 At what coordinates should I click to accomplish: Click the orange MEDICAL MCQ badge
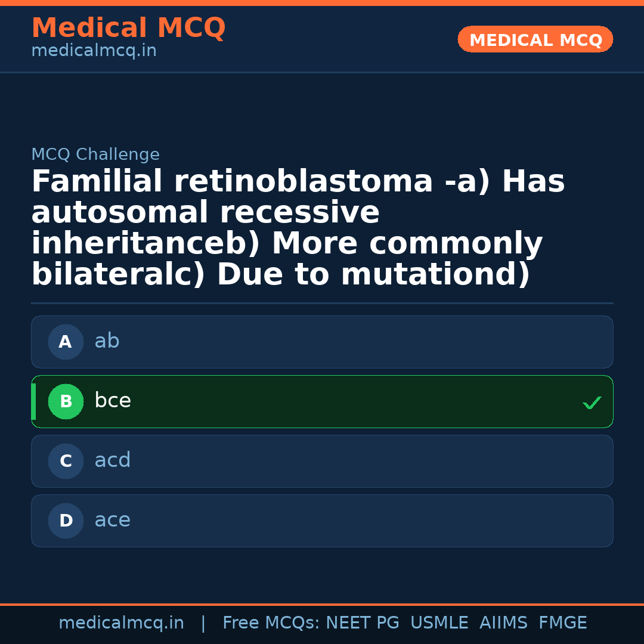pos(535,39)
